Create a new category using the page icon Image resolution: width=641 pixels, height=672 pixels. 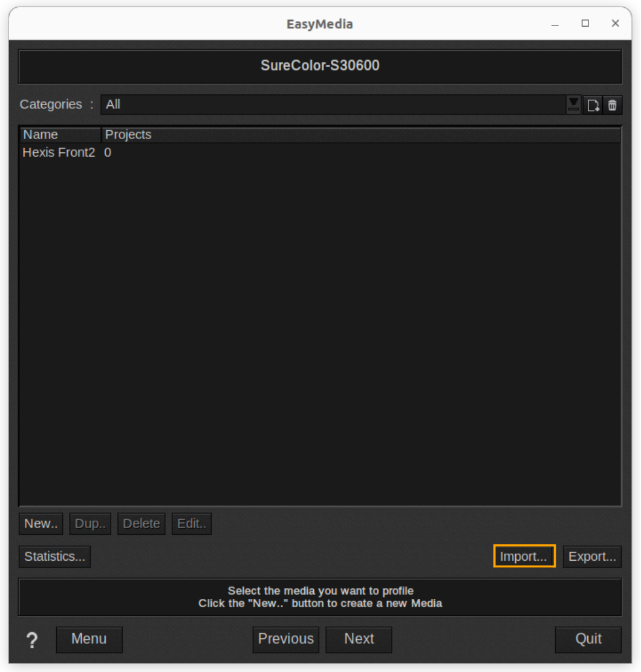point(593,105)
